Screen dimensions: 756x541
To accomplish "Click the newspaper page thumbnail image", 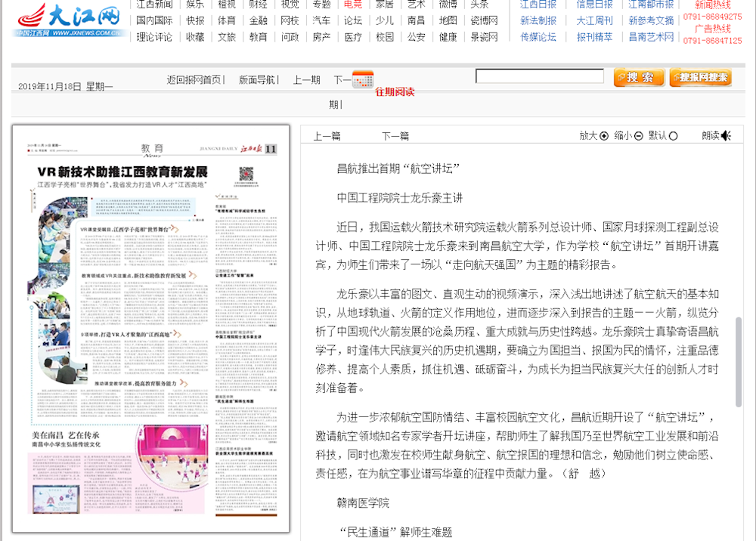I will tap(151, 329).
